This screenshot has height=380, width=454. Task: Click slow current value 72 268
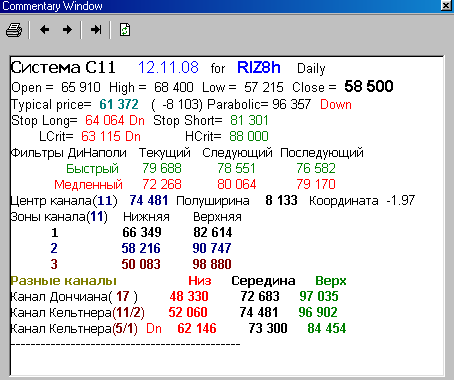pos(162,184)
